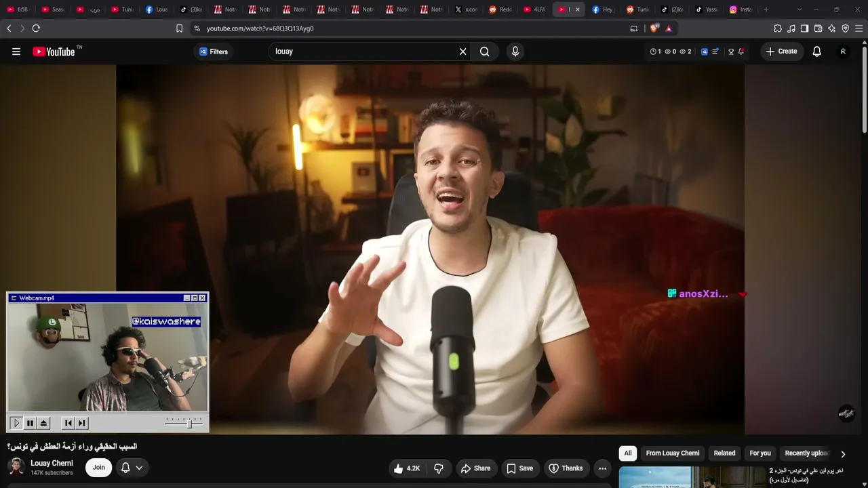This screenshot has width=868, height=488.
Task: Start voice search with the microphone icon
Action: (515, 52)
